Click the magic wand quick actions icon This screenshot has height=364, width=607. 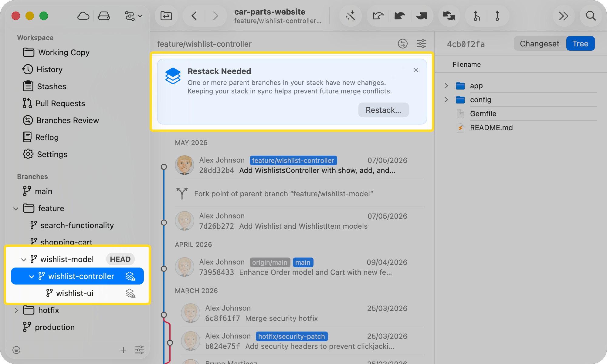coord(350,16)
